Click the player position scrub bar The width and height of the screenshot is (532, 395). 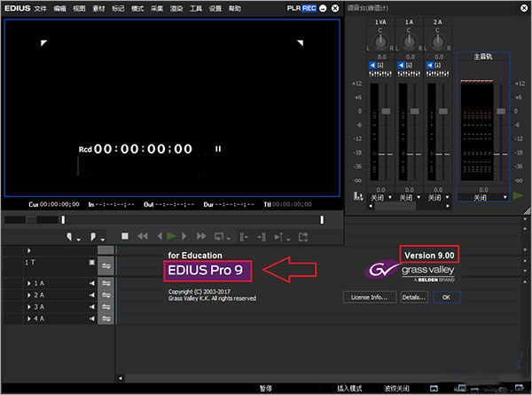[192, 220]
